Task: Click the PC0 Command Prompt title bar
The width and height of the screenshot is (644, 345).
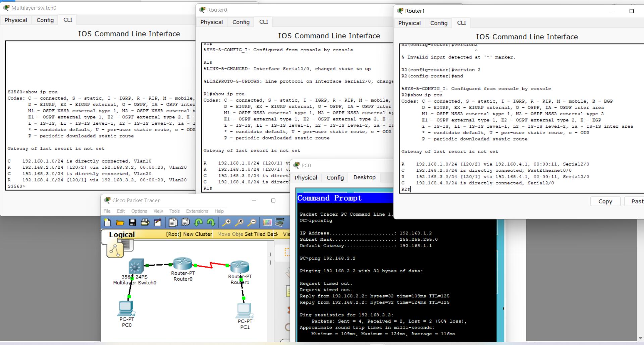Action: 345,198
